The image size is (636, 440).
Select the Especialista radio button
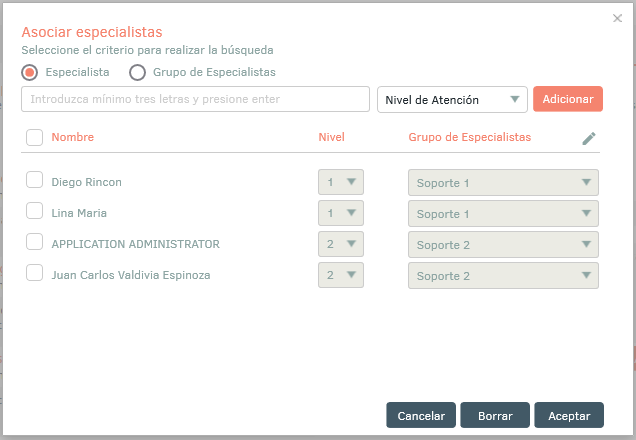click(x=30, y=73)
